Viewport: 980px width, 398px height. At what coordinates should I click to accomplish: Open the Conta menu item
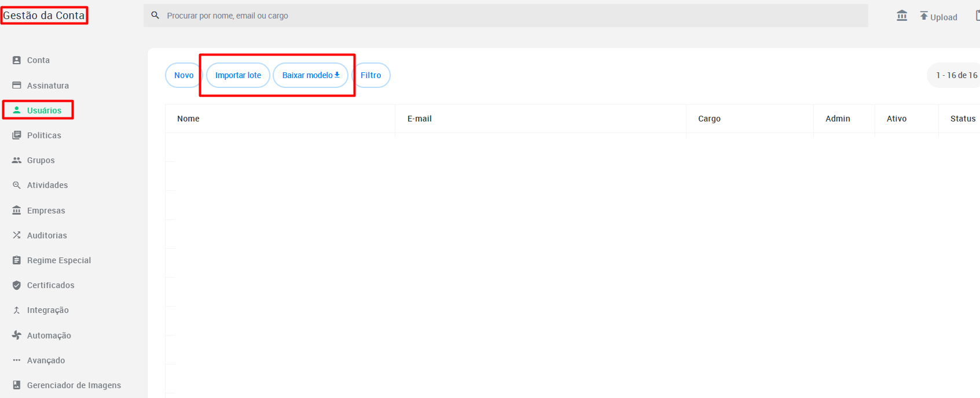click(x=38, y=60)
